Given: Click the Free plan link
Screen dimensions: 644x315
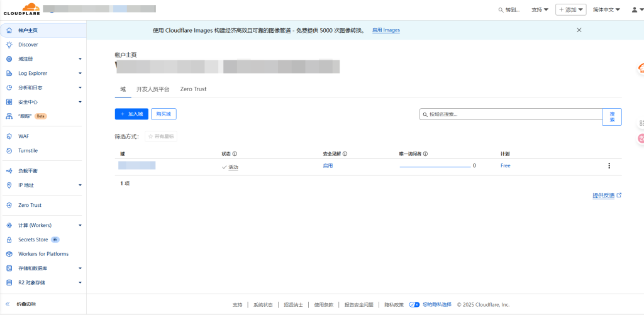Looking at the screenshot, I should (506, 166).
